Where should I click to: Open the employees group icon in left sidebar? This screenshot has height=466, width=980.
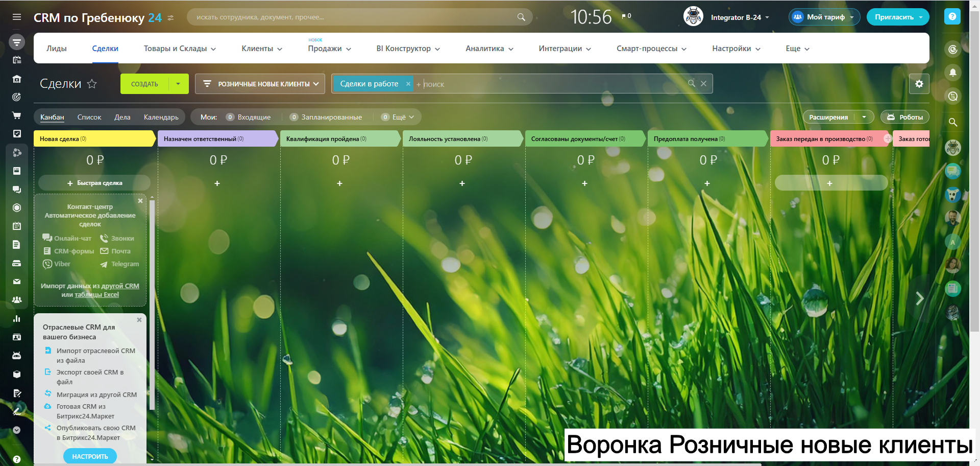[x=17, y=300]
